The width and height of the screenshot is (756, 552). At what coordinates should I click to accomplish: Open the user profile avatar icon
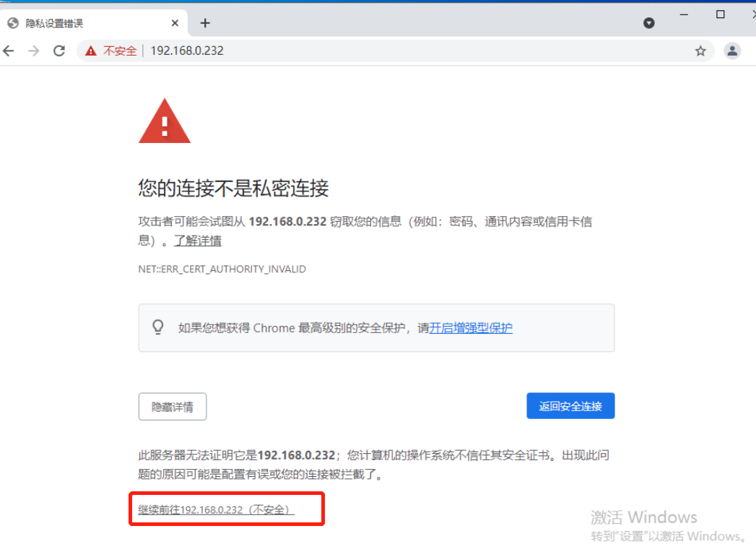[x=732, y=51]
